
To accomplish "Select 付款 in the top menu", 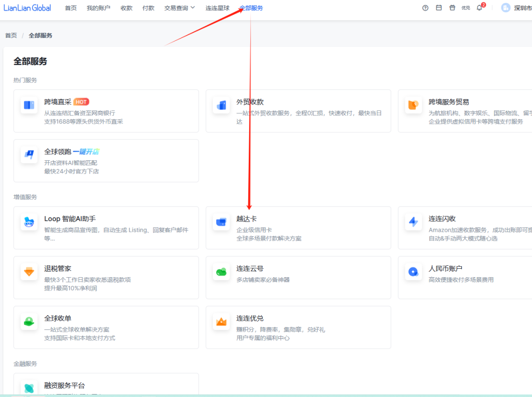I will pyautogui.click(x=148, y=8).
